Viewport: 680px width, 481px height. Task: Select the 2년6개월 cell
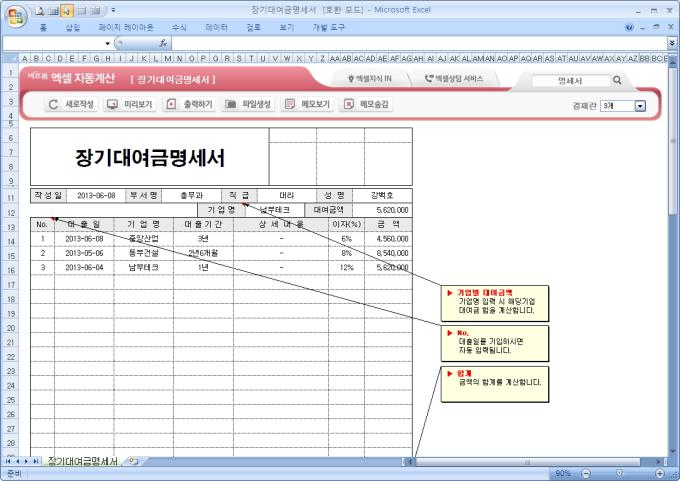203,253
